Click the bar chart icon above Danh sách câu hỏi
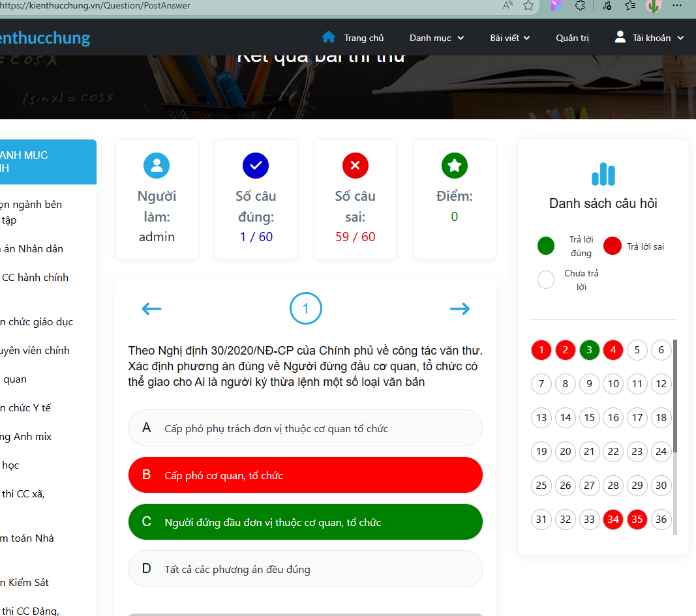The width and height of the screenshot is (696, 616). [603, 174]
